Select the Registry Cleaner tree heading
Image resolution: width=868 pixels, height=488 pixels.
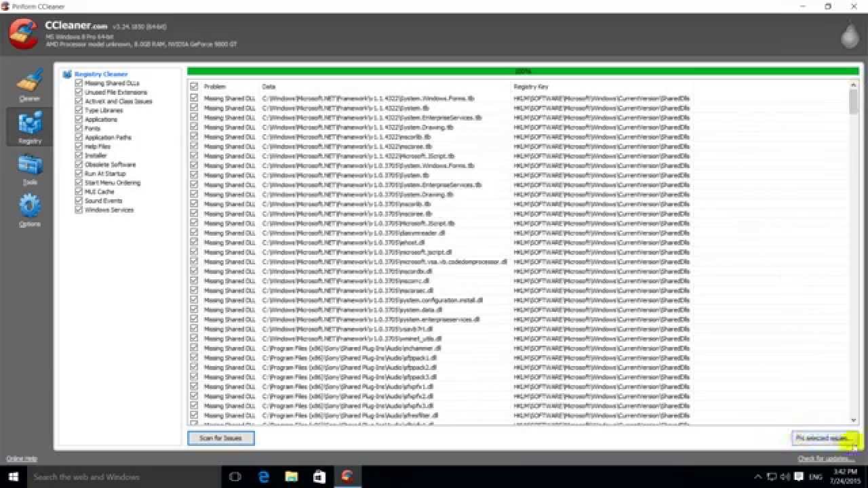[x=101, y=74]
